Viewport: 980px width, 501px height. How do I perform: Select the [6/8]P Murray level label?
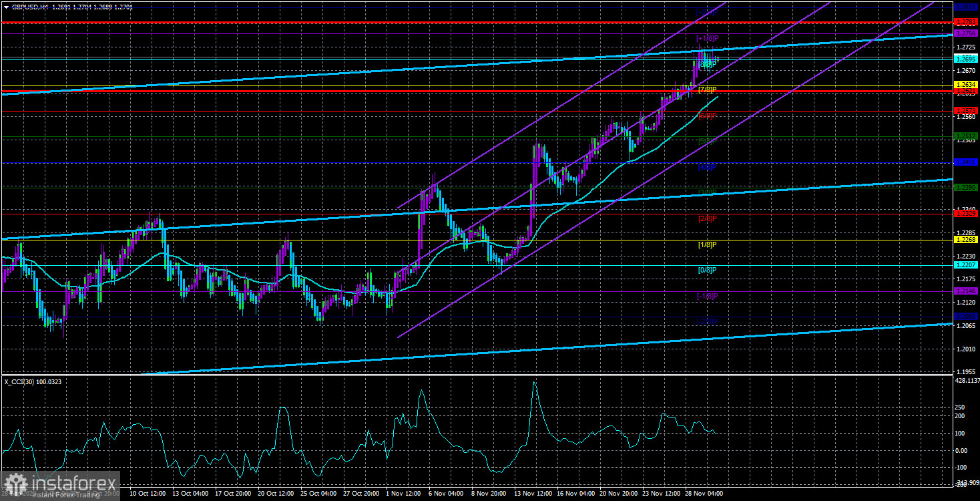707,116
